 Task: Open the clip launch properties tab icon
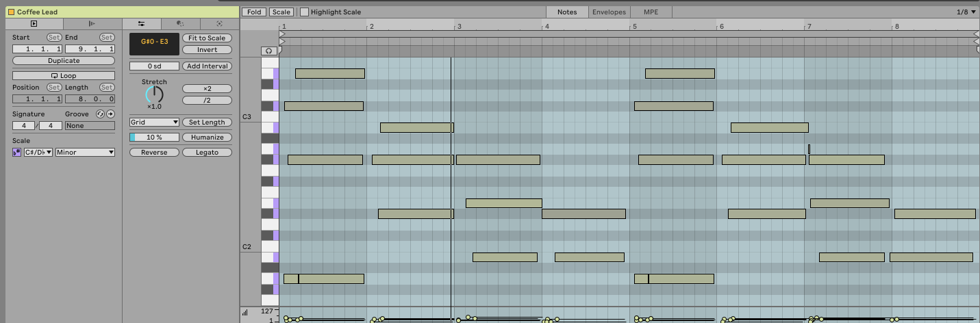tap(92, 24)
